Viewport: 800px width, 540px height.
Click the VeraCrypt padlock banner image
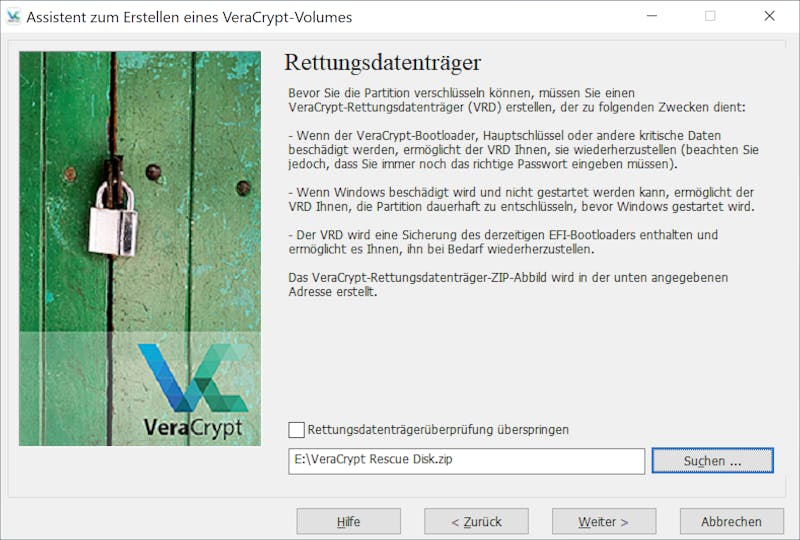pyautogui.click(x=140, y=249)
